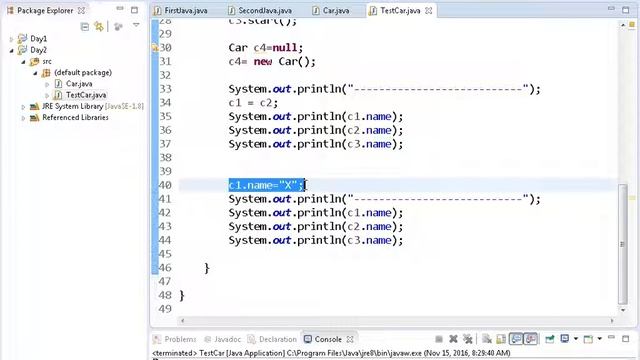Close the Console view tab
640x360 pixels.
pos(350,339)
